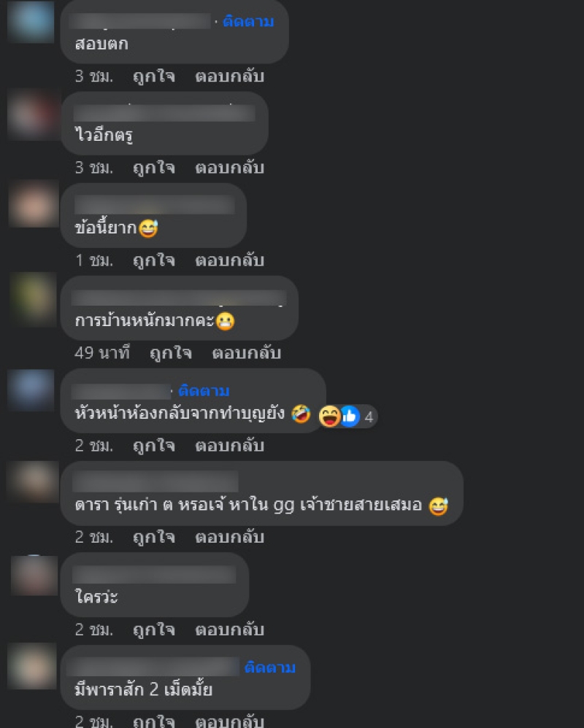The width and height of the screenshot is (584, 728).
Task: Open the '49 นาที' timestamp link
Action: 102,353
